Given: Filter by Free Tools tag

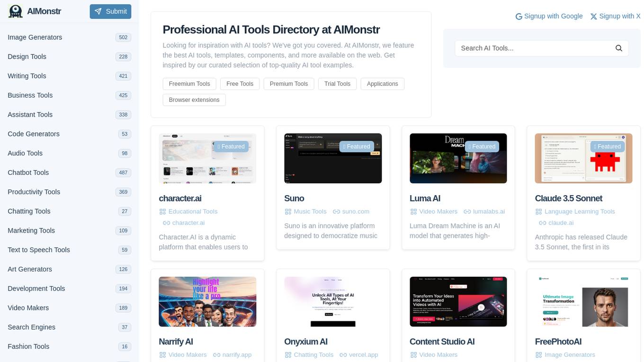Looking at the screenshot, I should point(240,84).
